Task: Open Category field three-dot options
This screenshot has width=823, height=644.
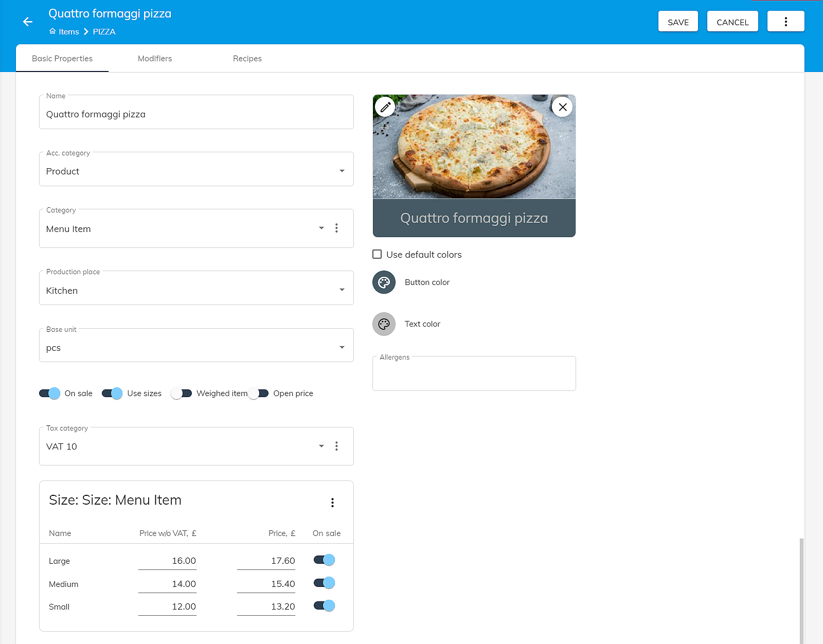Action: [x=336, y=228]
